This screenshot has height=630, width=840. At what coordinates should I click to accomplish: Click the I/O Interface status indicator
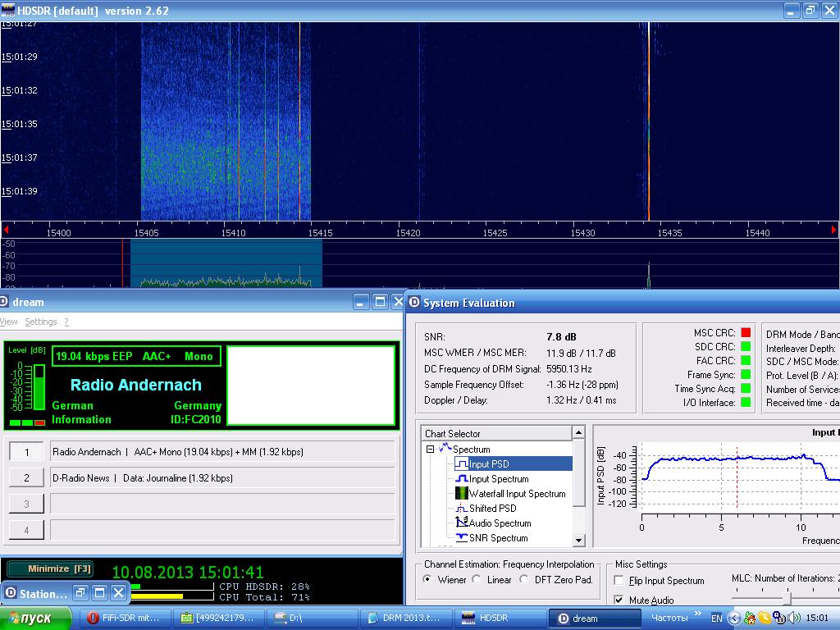[x=745, y=402]
